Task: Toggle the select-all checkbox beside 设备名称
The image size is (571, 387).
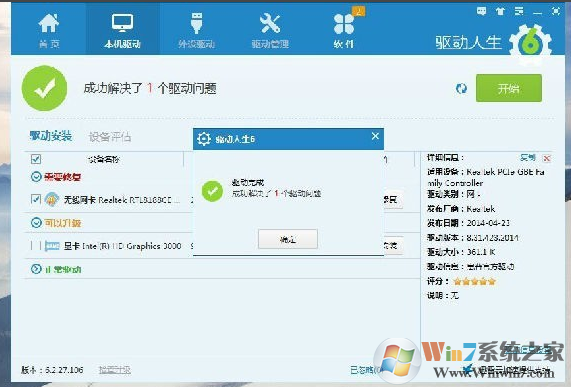Action: pos(36,159)
